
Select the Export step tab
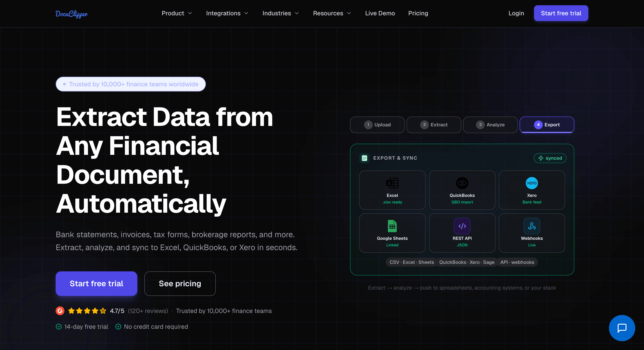tap(547, 125)
